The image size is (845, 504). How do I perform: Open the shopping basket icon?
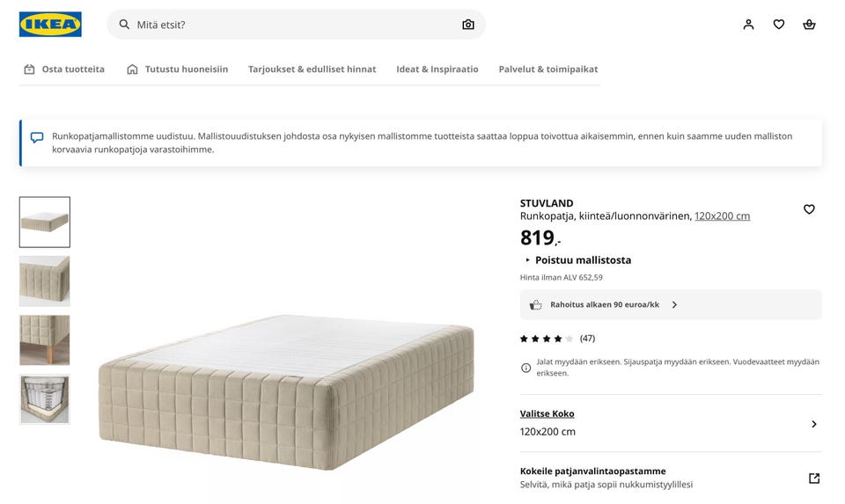(809, 25)
